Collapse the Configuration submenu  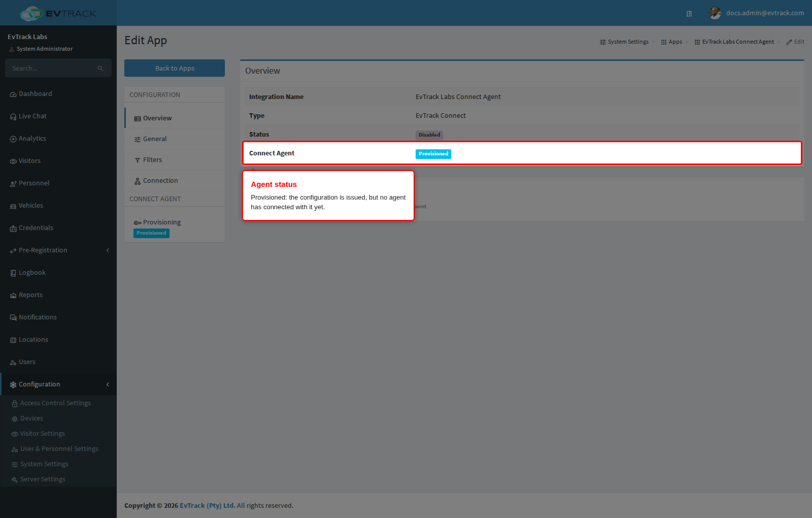point(58,384)
